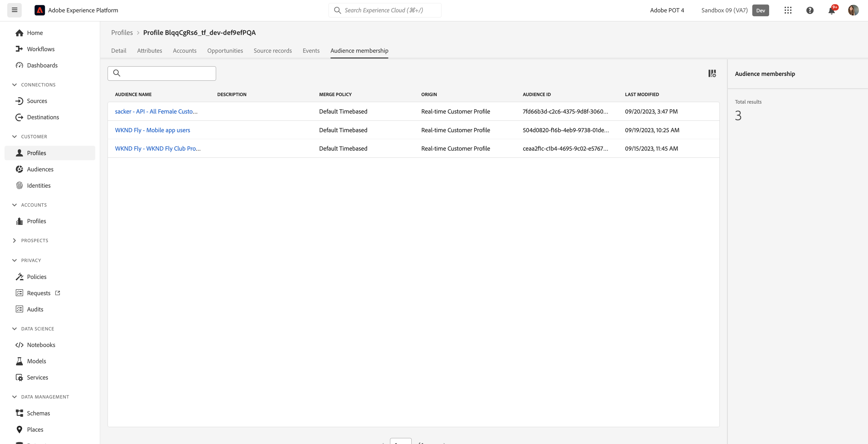Image resolution: width=868 pixels, height=444 pixels.
Task: Switch to the Attributes tab
Action: 149,51
